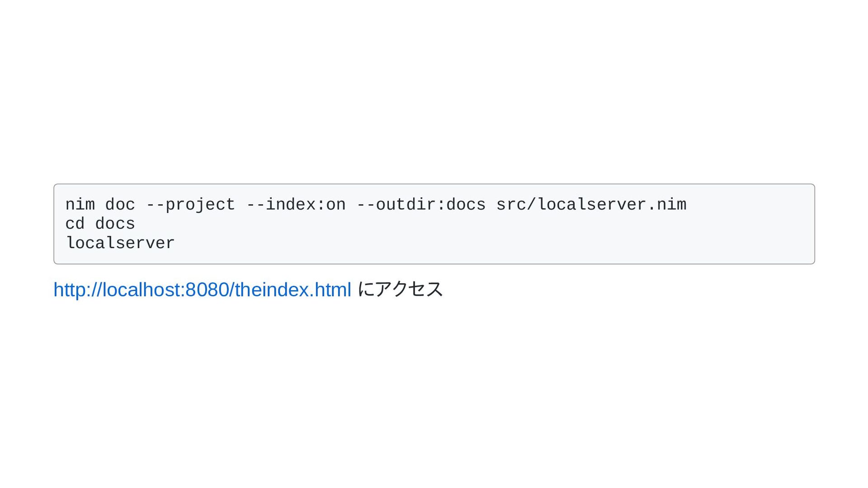Click the '--outdir:docs' option text
Viewport: 868px width, 488px height.
(x=421, y=205)
